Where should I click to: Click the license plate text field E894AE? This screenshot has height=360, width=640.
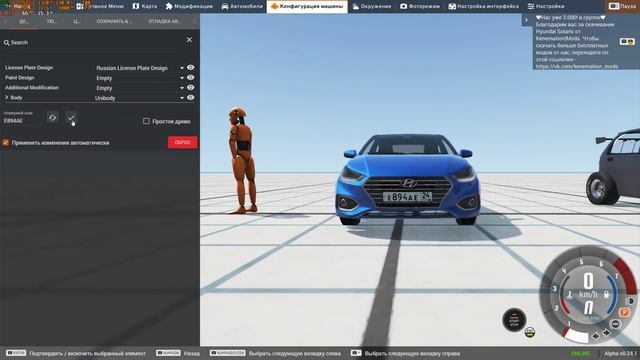pos(22,121)
